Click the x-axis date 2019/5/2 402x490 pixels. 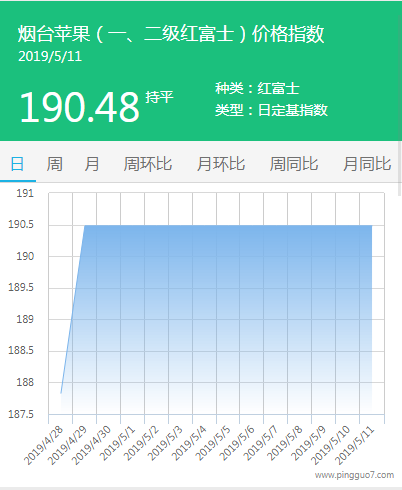142,443
